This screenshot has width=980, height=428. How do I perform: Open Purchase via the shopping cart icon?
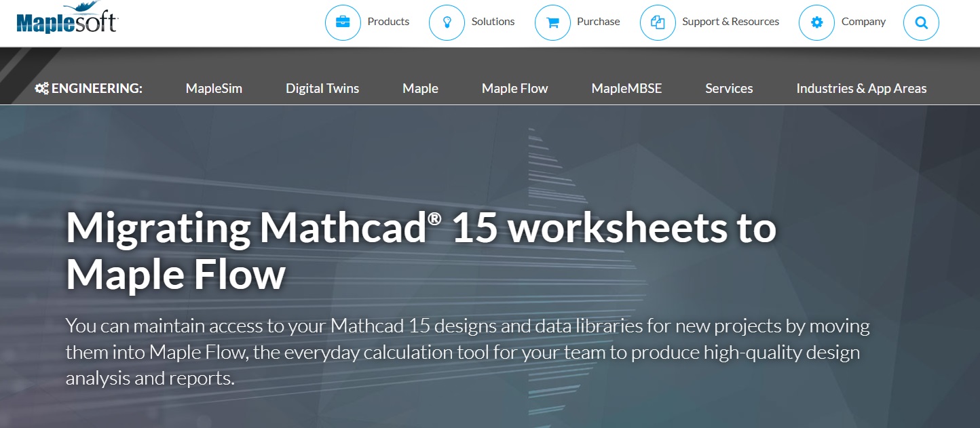[x=553, y=22]
